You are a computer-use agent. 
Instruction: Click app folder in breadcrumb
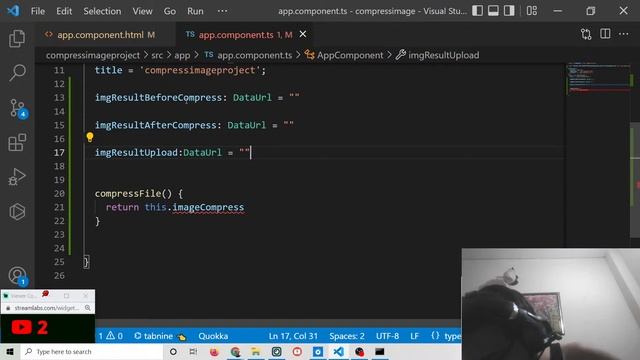click(x=182, y=55)
